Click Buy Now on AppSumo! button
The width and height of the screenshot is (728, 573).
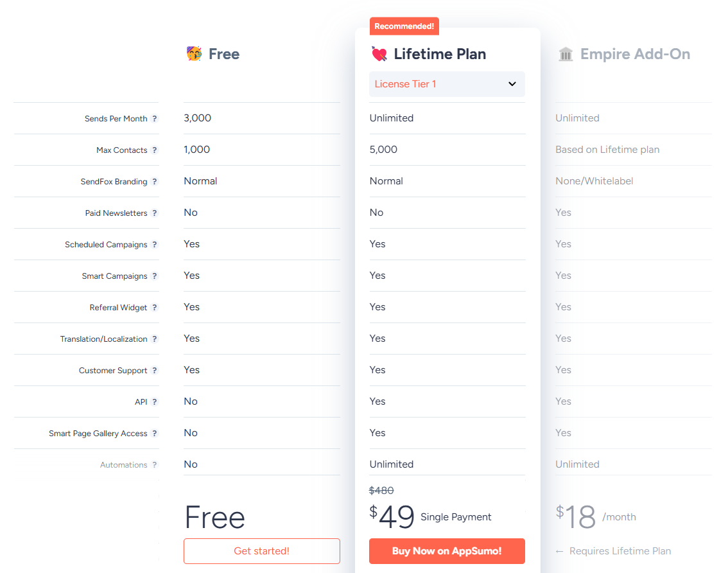click(447, 551)
